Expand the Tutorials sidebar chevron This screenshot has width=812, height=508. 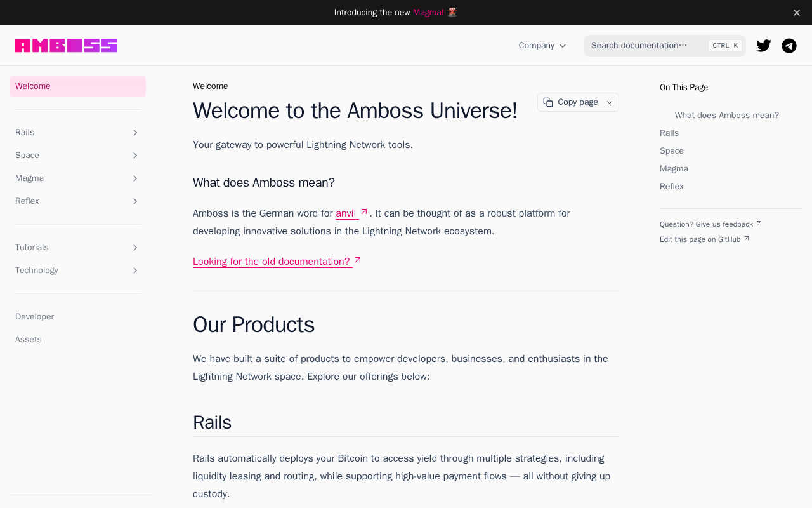(x=135, y=248)
